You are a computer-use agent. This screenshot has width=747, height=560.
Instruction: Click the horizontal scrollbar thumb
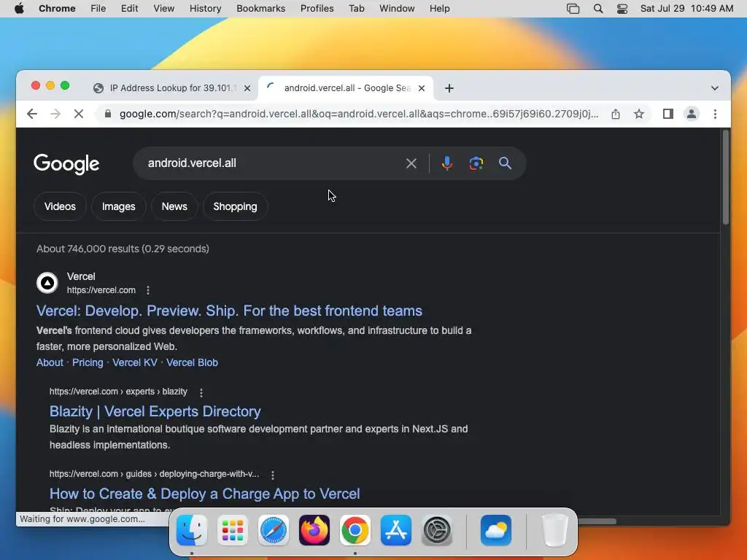click(597, 521)
